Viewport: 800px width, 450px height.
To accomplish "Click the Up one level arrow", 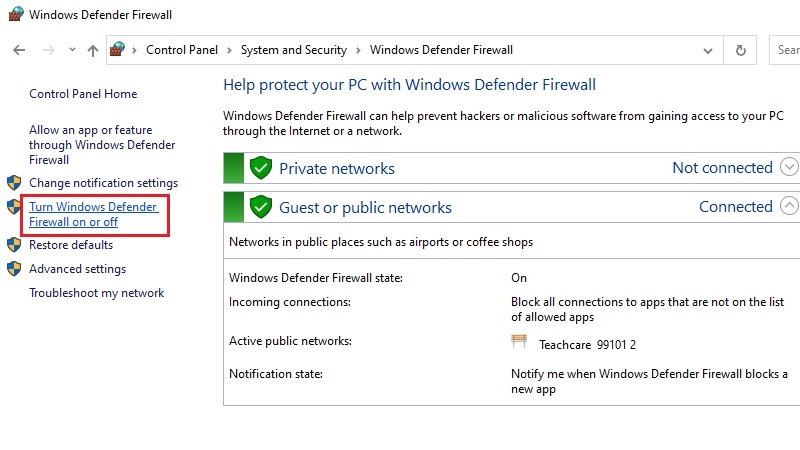I will (x=93, y=50).
